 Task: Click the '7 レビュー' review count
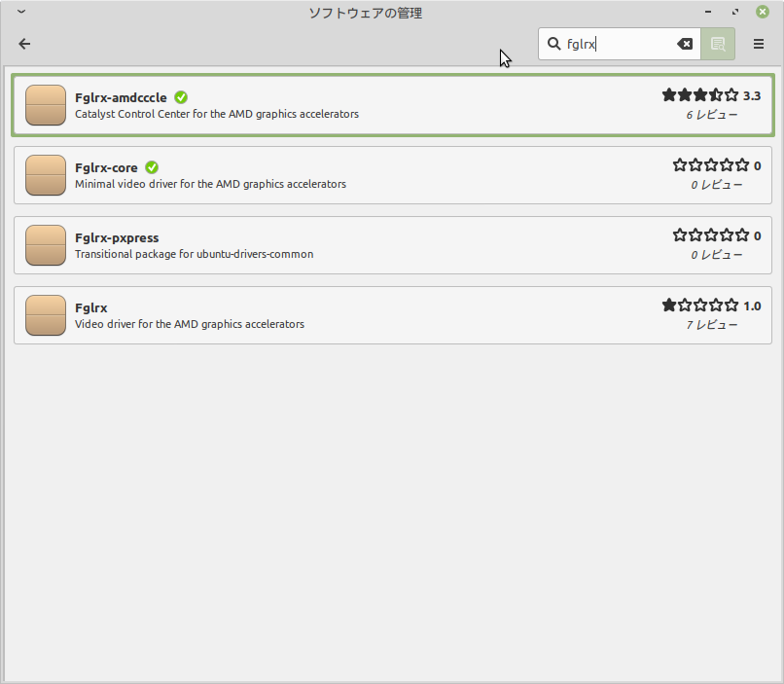point(711,325)
